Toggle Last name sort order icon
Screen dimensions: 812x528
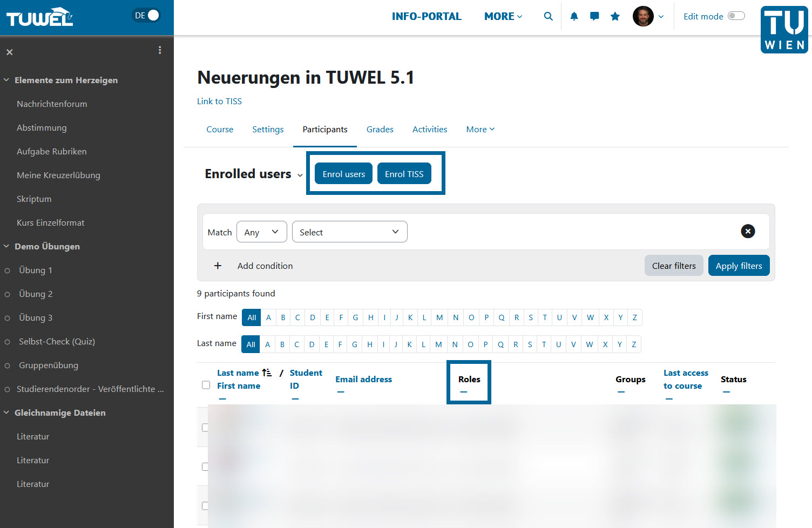266,372
